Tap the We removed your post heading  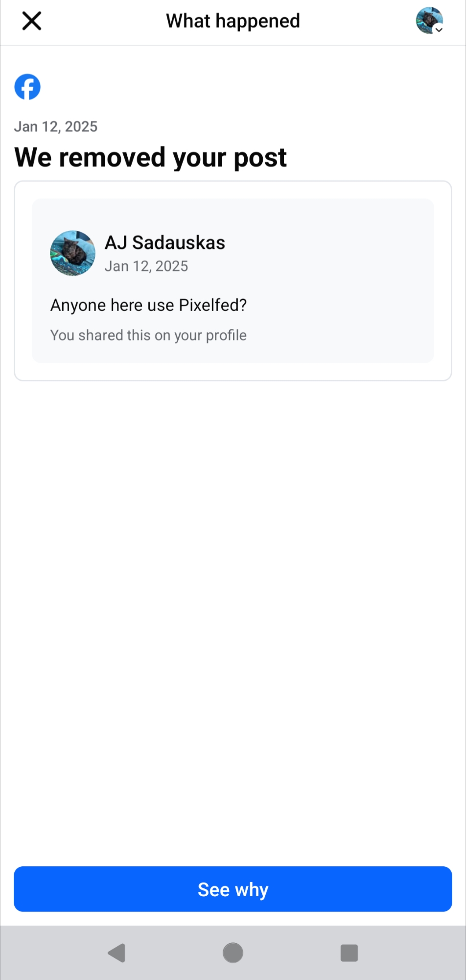150,158
